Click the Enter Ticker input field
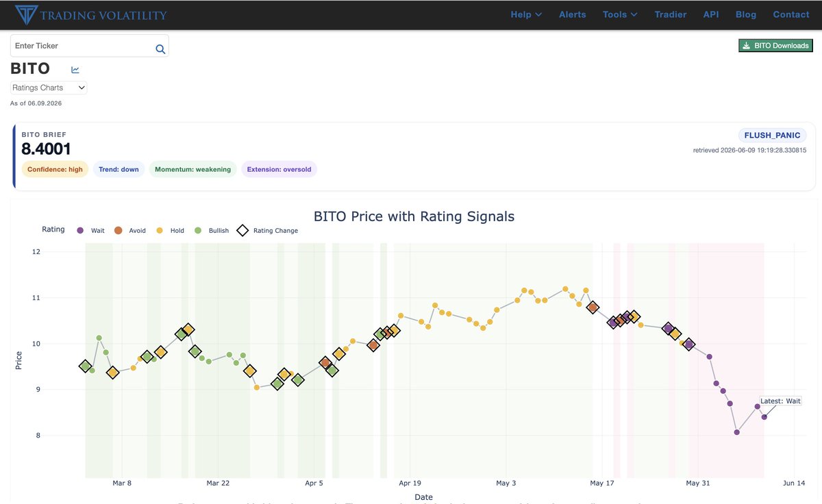Image resolution: width=822 pixels, height=504 pixels. pyautogui.click(x=89, y=46)
